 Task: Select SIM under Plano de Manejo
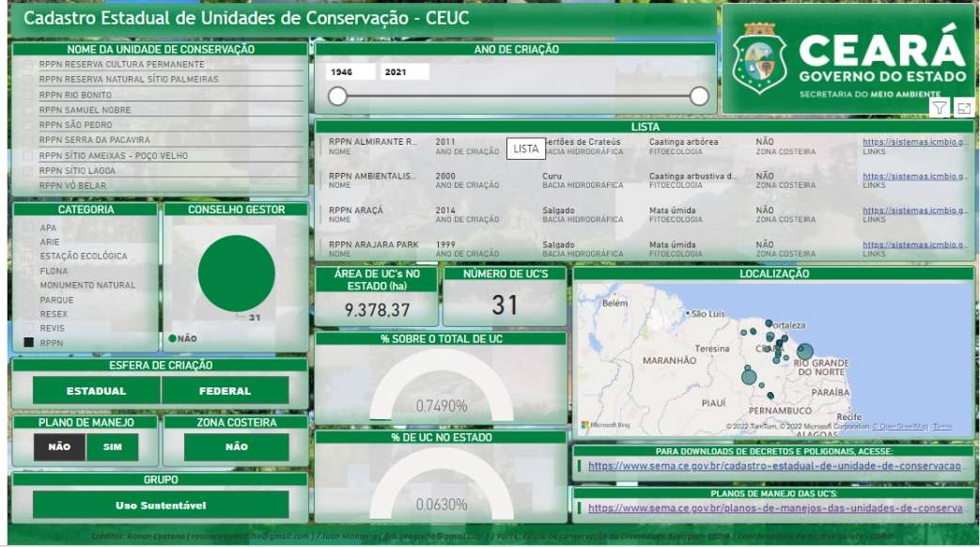pos(113,447)
